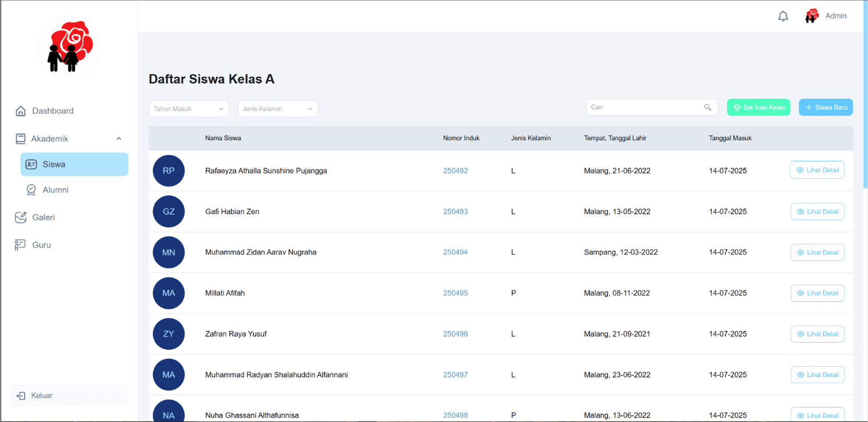
Task: Click the ZY avatar circle
Action: pos(169,334)
